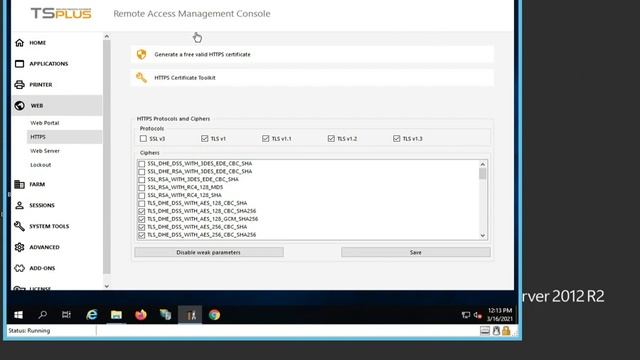Open Lockout submenu item

pyautogui.click(x=40, y=165)
